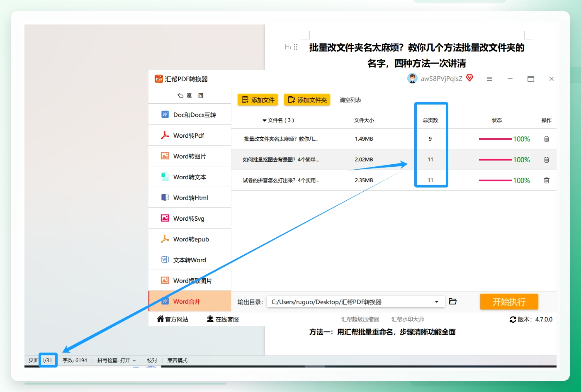Select file 试卷的拼音怎么打出来？4个实用...
Image resolution: width=581 pixels, height=392 pixels.
pos(281,180)
